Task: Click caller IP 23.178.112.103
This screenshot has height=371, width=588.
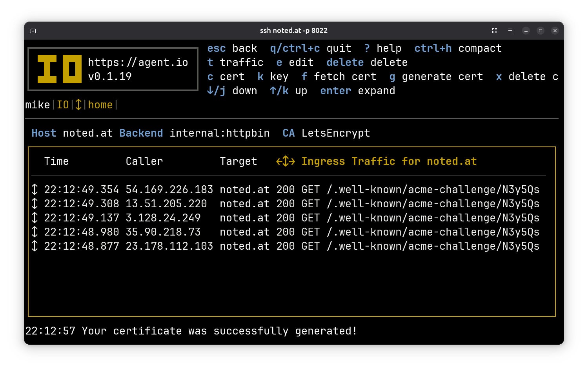Action: click(x=169, y=246)
